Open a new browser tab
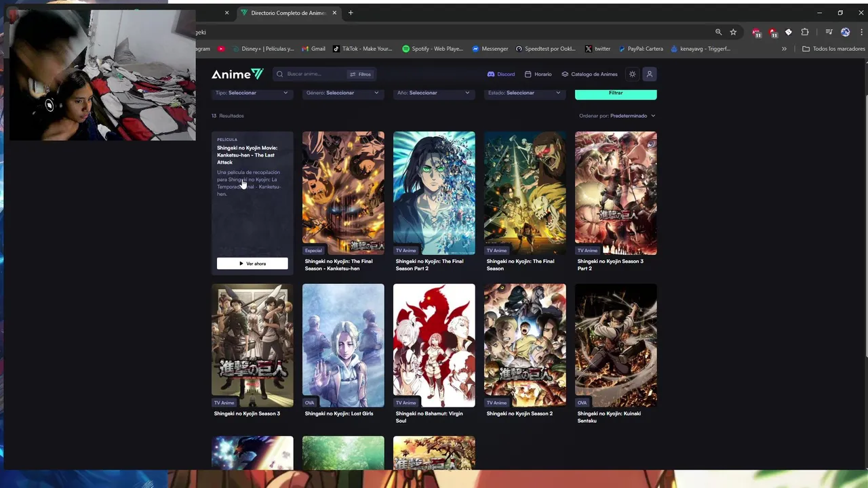This screenshot has width=868, height=488. coord(351,13)
